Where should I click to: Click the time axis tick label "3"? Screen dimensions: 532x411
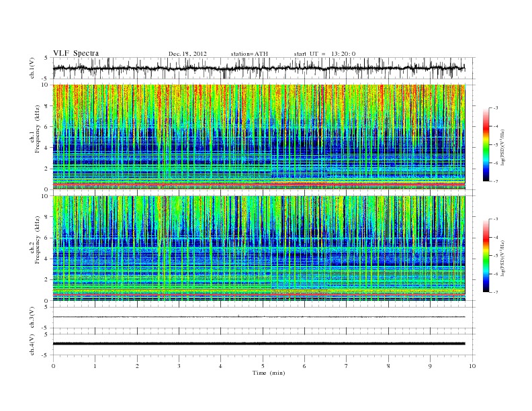tap(179, 366)
